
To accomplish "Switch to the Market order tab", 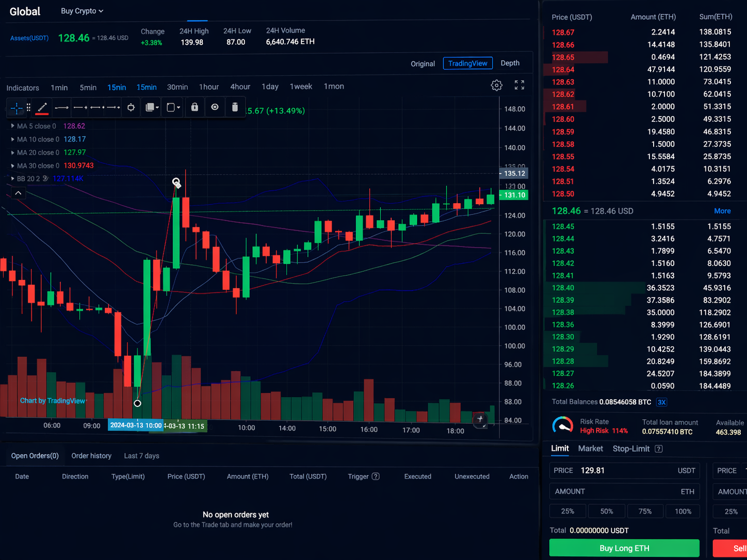I will point(590,449).
